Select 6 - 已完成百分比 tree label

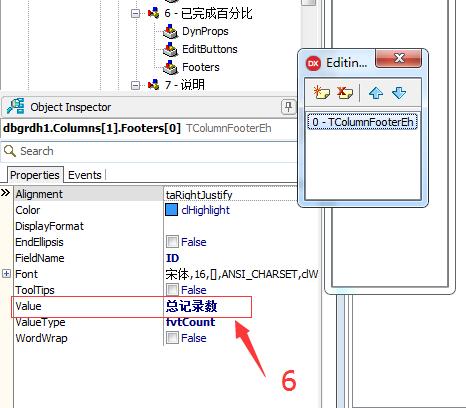click(x=208, y=13)
